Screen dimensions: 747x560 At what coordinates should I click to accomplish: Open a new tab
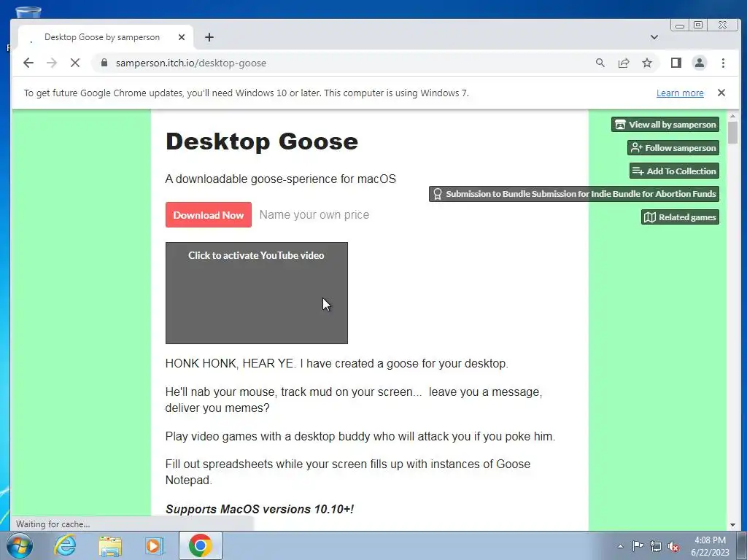coord(209,37)
